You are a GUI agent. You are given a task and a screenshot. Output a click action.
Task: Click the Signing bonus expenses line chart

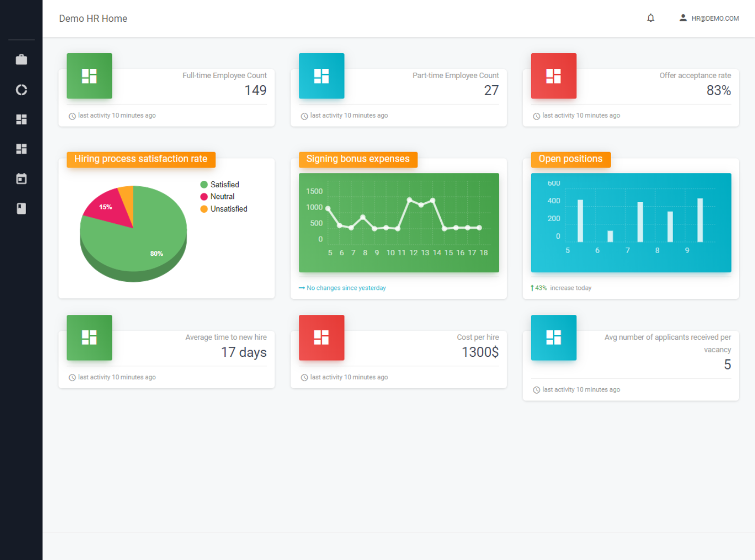(x=399, y=223)
